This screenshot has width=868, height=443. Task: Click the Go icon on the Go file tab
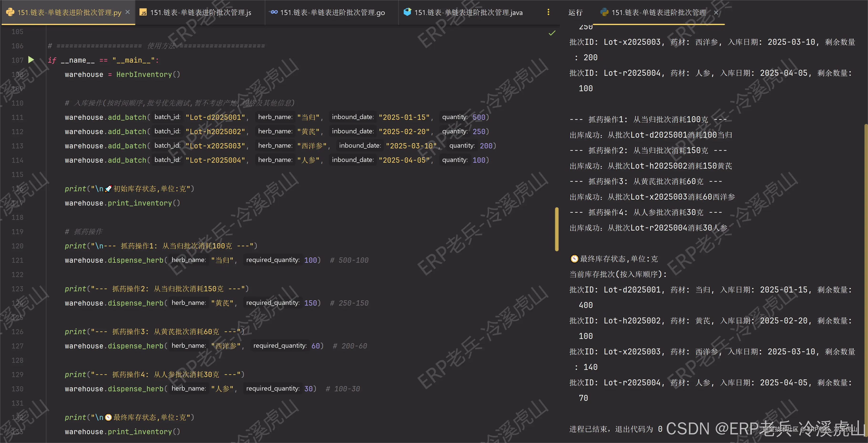273,12
